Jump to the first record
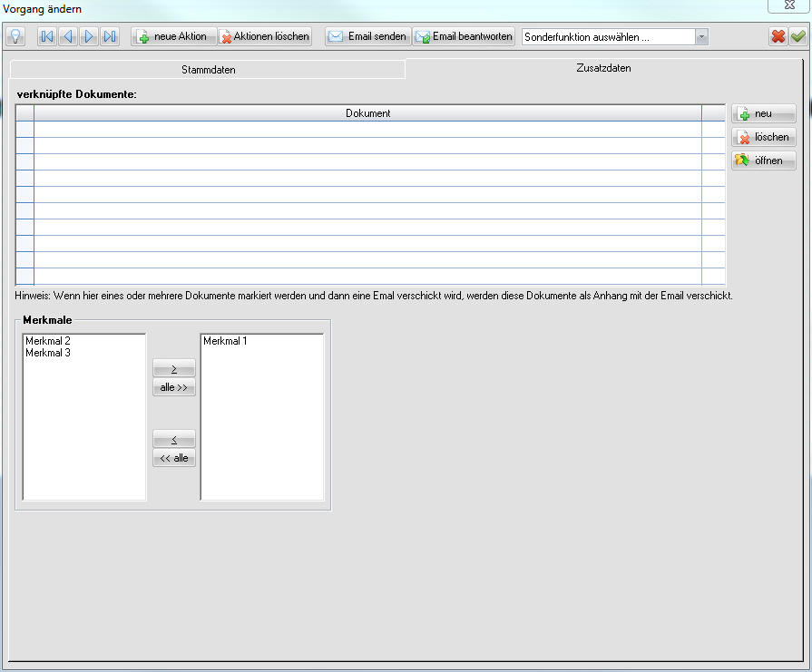Viewport: 812px width, 672px height. pyautogui.click(x=46, y=36)
